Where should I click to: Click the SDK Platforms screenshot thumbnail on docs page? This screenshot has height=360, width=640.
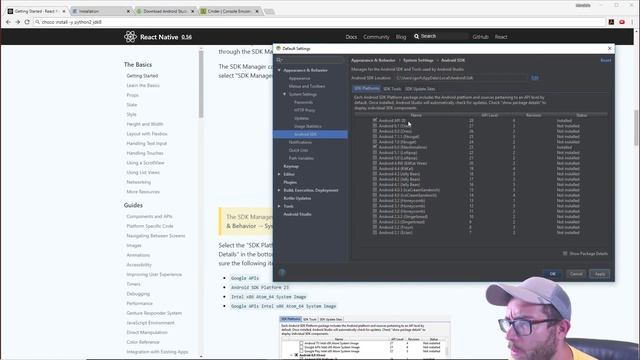tap(364, 337)
